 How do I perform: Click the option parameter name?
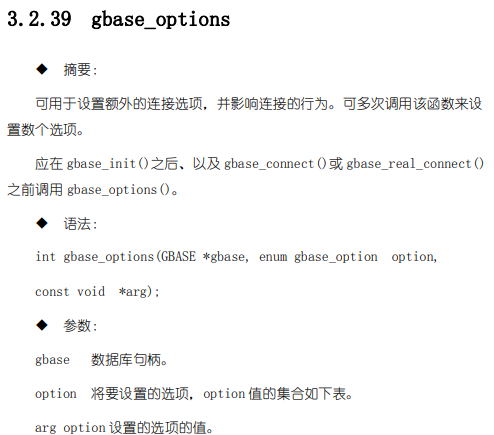[x=56, y=394]
